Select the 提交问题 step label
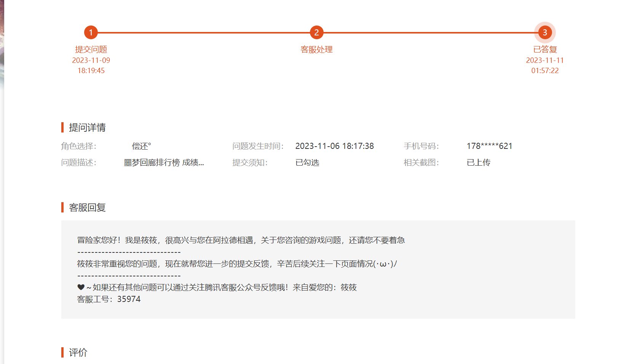The width and height of the screenshot is (624, 364). (91, 49)
